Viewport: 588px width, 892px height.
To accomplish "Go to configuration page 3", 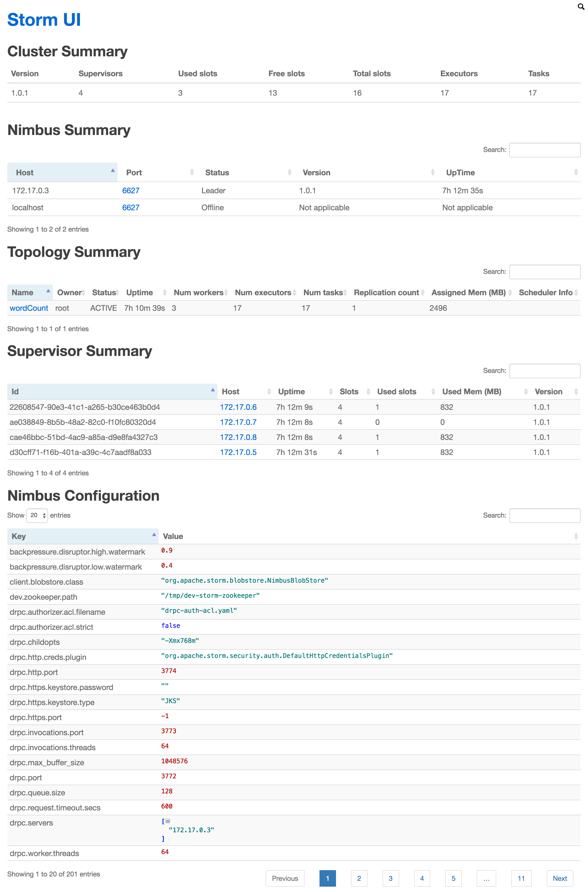I will 390,878.
